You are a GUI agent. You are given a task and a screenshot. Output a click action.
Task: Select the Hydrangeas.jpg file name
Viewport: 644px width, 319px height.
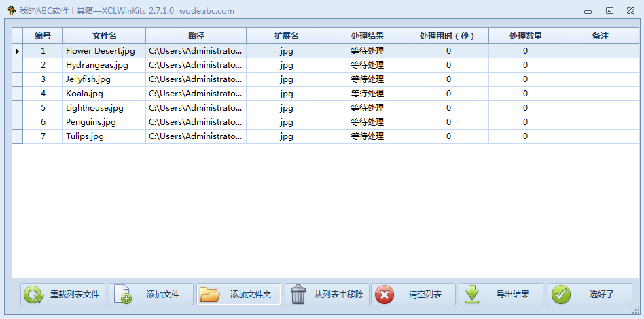pyautogui.click(x=97, y=65)
